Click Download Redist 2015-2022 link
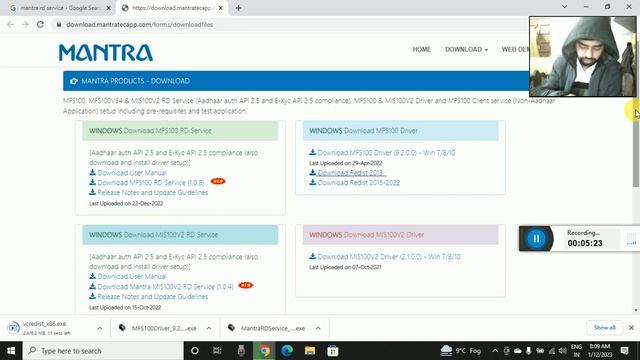Image resolution: width=640 pixels, height=360 pixels. [x=359, y=182]
